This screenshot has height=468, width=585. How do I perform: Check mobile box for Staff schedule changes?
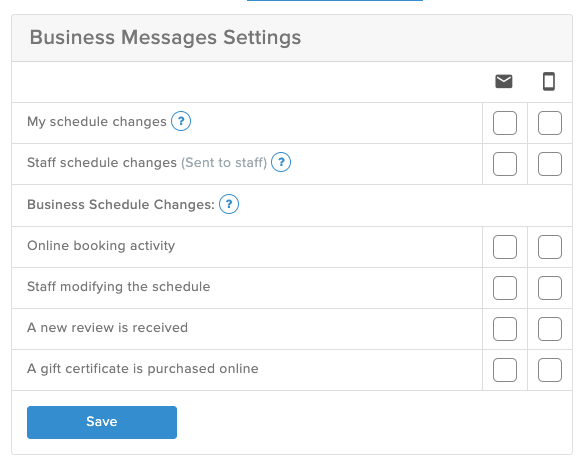click(x=550, y=164)
